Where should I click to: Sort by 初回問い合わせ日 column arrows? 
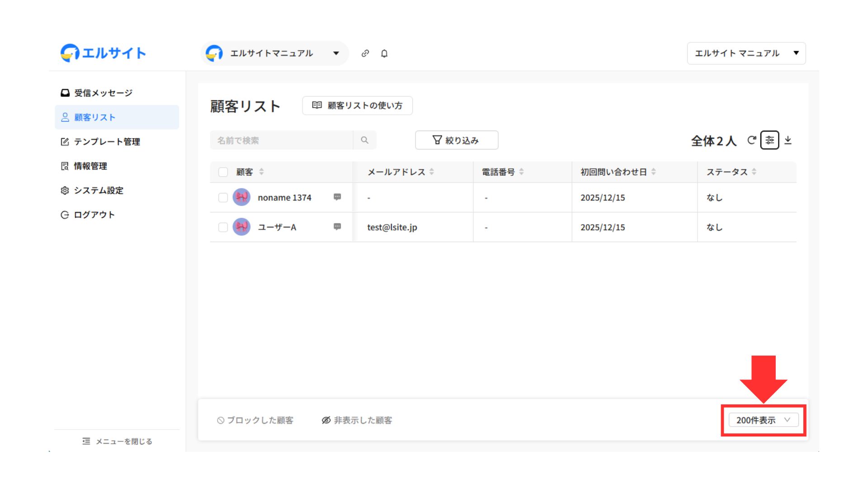[653, 172]
